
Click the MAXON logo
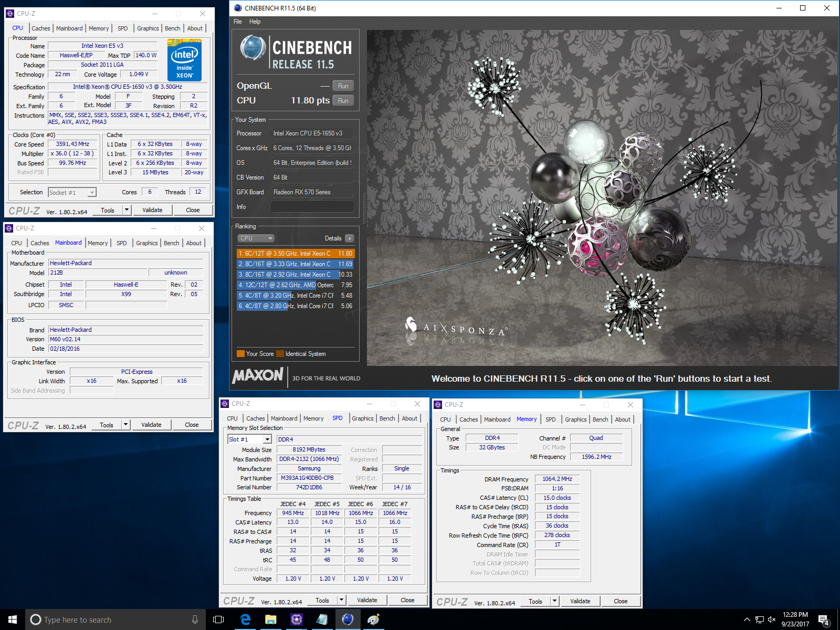tap(258, 375)
